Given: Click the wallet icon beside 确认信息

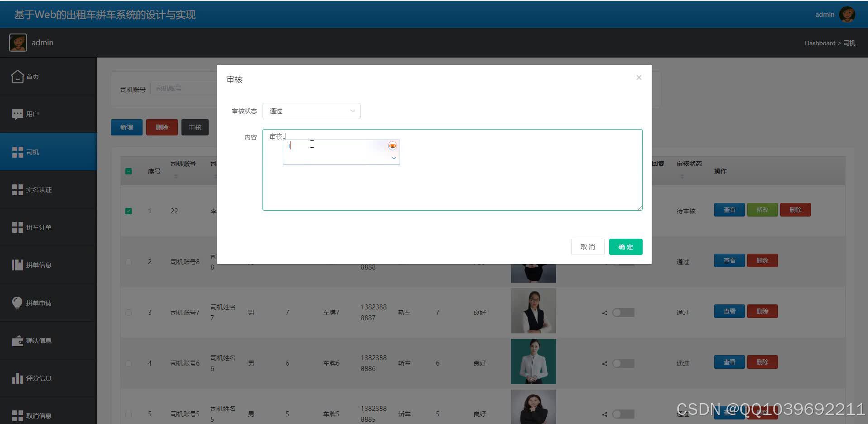Looking at the screenshot, I should 17,341.
